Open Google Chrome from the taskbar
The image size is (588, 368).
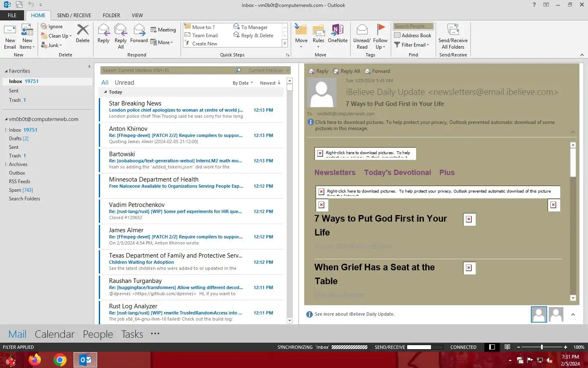pyautogui.click(x=60, y=360)
